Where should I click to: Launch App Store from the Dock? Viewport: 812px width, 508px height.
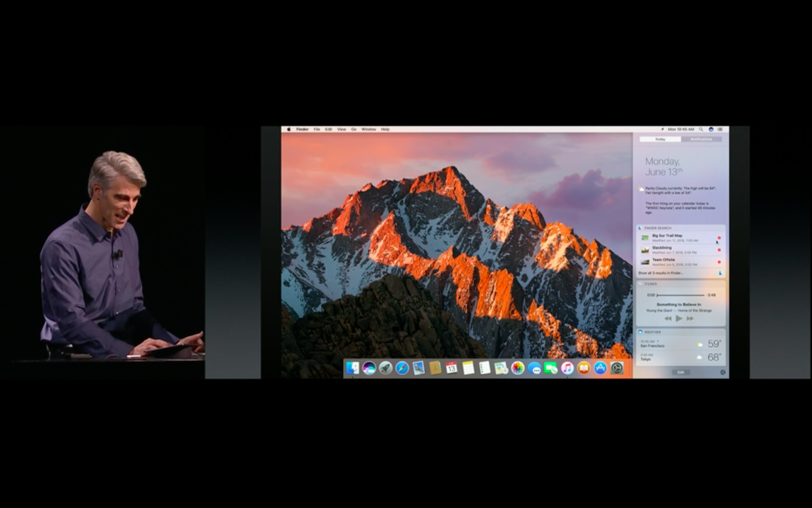click(601, 369)
